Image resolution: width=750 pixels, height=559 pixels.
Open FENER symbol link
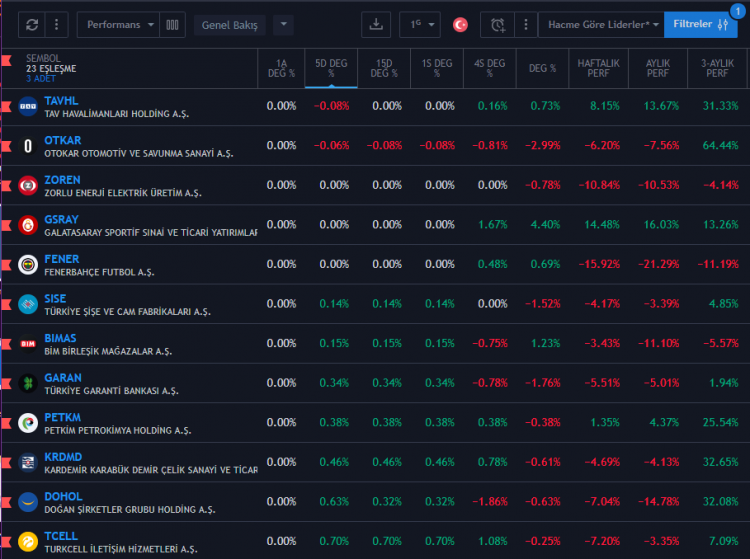(x=62, y=259)
